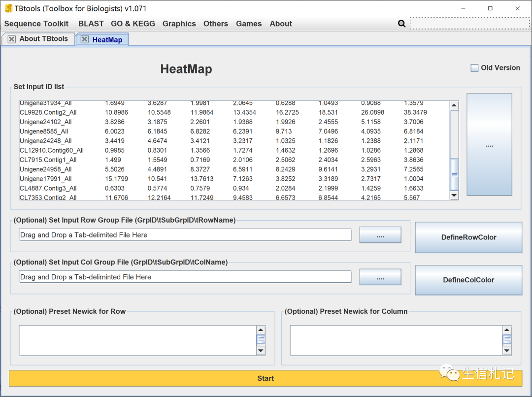Maximize the TBtools window
The height and width of the screenshot is (397, 532).
point(490,8)
